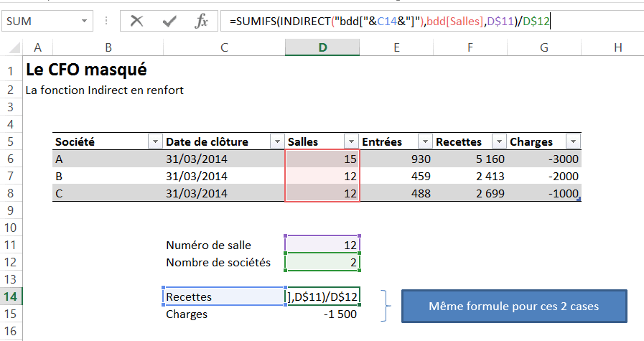Open the Insert Function fx dialog
The height and width of the screenshot is (341, 644).
202,22
